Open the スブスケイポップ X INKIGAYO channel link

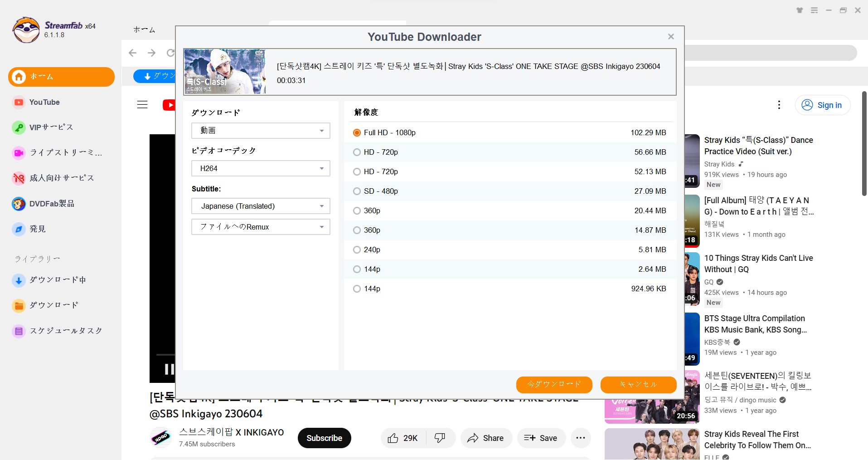[x=231, y=432]
